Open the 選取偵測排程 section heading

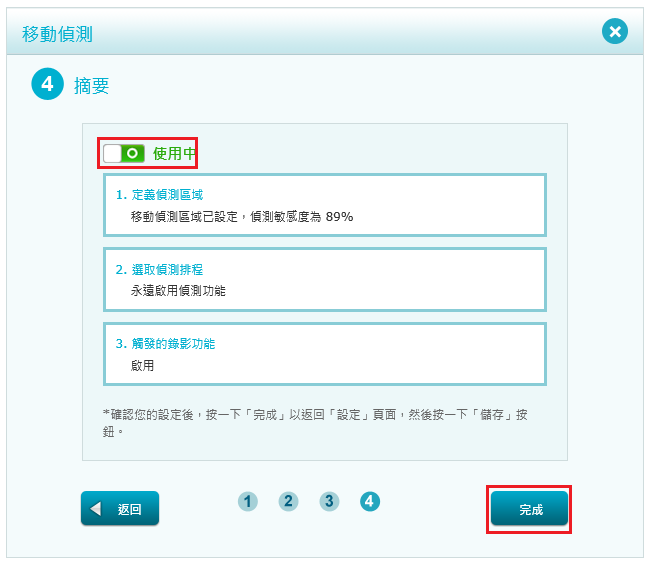pyautogui.click(x=165, y=270)
